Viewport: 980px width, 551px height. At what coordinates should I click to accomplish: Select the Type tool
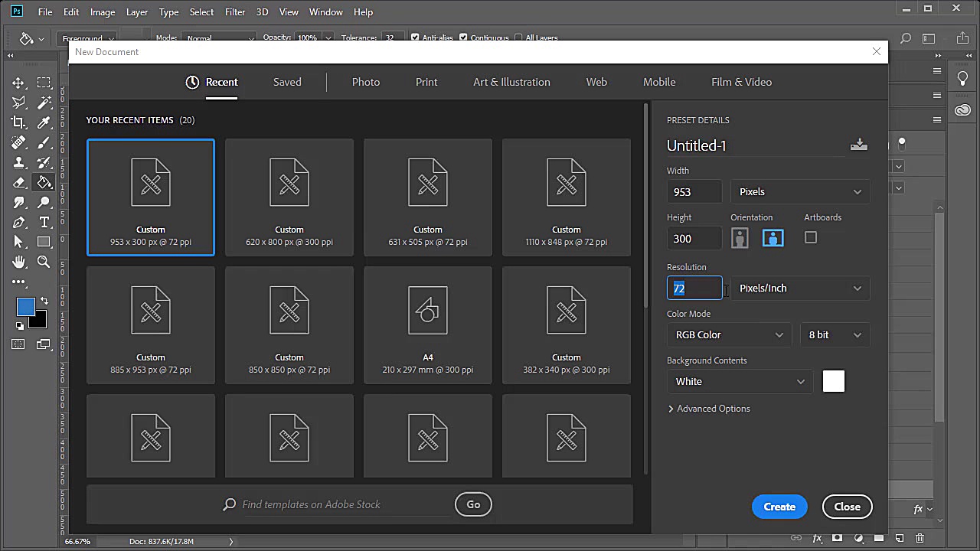coord(44,222)
